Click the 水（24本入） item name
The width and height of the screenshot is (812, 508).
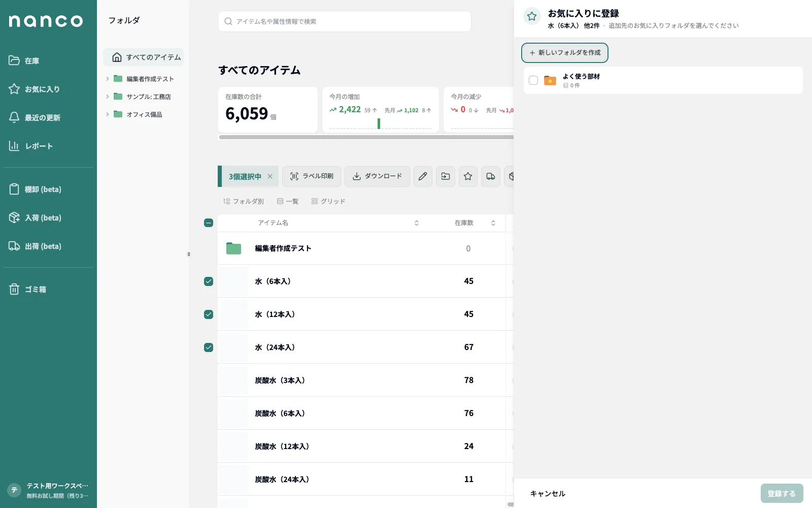275,347
